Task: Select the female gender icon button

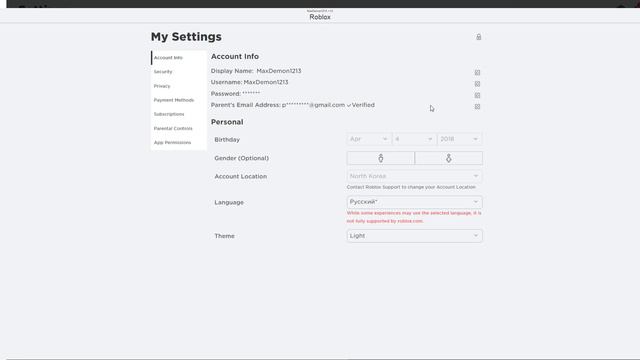Action: point(449,158)
